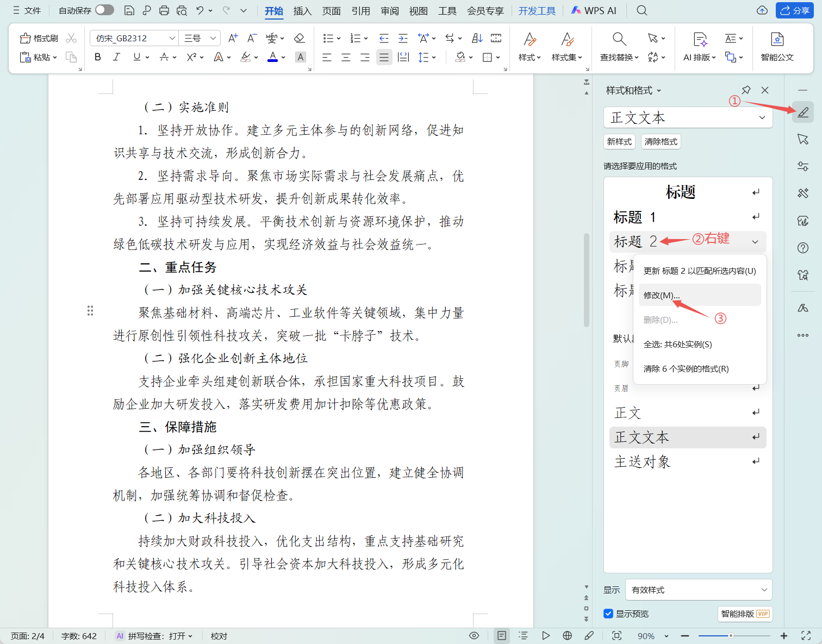Click the clear formatting eraser icon
The height and width of the screenshot is (644, 822).
click(x=299, y=38)
